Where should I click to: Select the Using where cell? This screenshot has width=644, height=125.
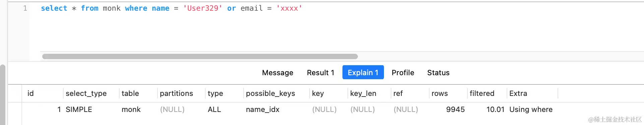click(x=531, y=110)
